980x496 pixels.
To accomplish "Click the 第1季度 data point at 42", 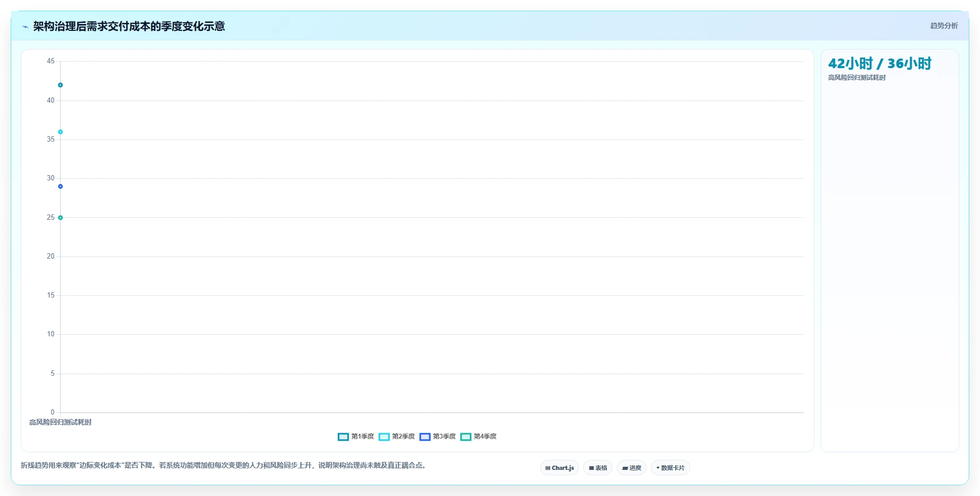I will coord(60,85).
